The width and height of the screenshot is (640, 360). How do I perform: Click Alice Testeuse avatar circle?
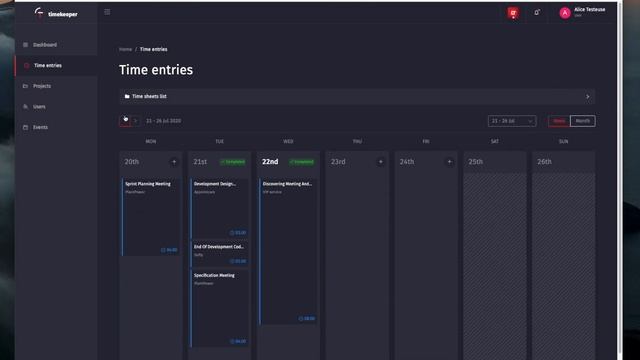click(x=565, y=13)
